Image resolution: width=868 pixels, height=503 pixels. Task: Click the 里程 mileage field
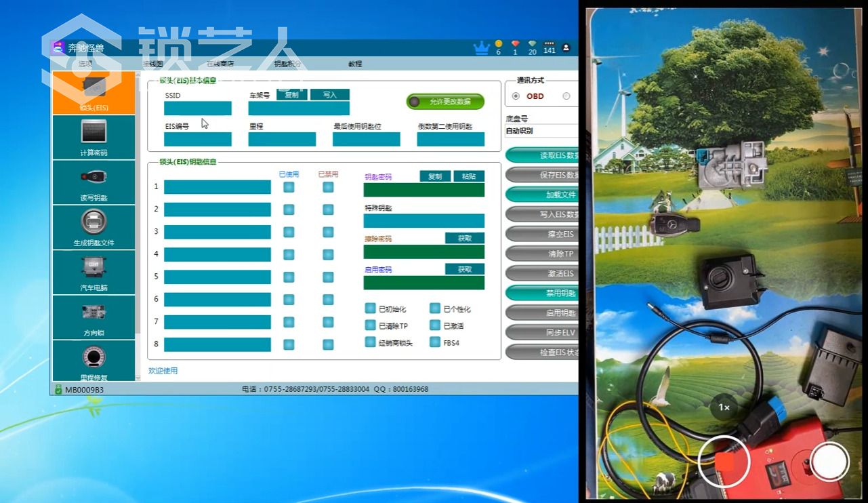pyautogui.click(x=282, y=140)
